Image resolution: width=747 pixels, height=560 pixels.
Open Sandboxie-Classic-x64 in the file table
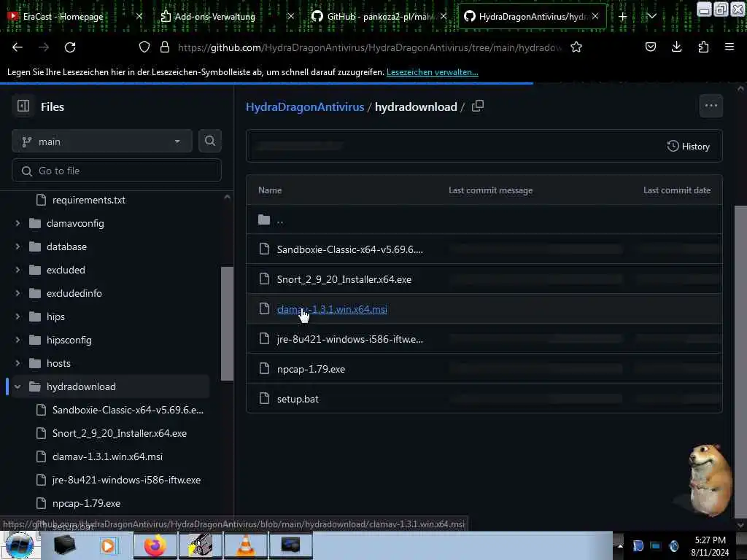(349, 249)
